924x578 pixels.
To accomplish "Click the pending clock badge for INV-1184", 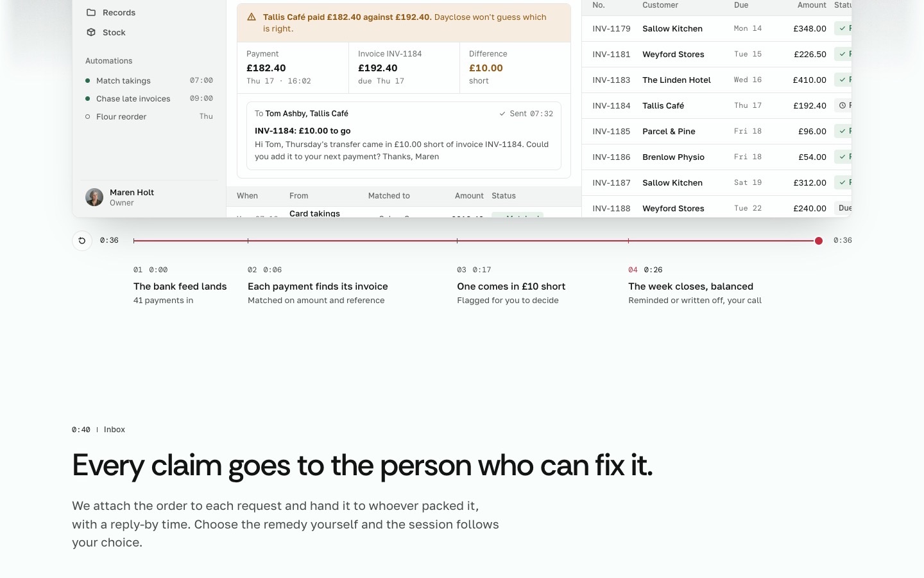I will pos(843,105).
